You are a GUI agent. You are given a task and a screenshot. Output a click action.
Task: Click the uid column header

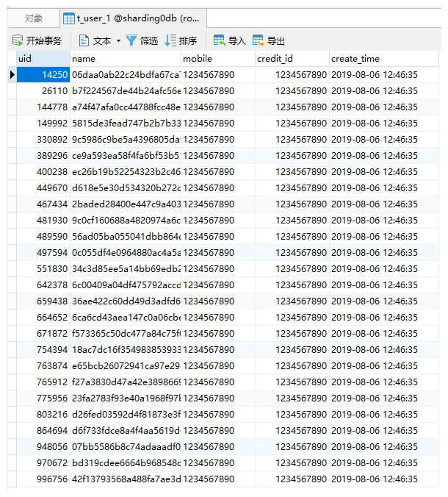click(43, 59)
